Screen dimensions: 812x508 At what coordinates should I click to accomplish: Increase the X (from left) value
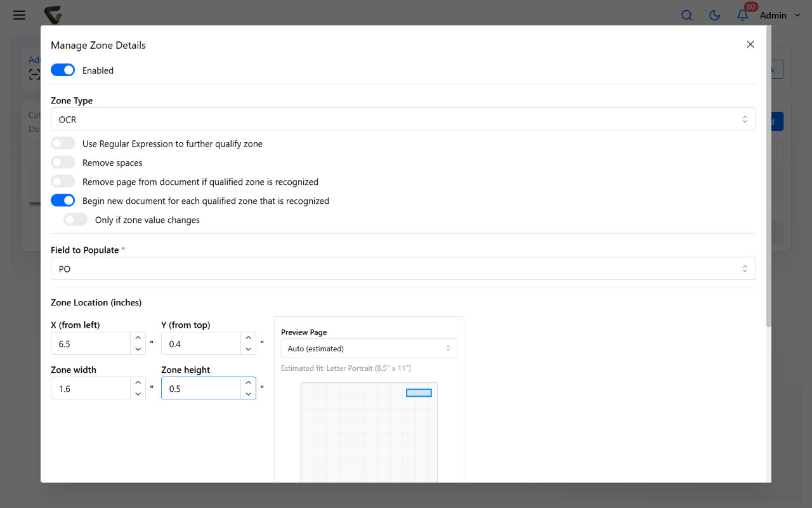point(138,338)
